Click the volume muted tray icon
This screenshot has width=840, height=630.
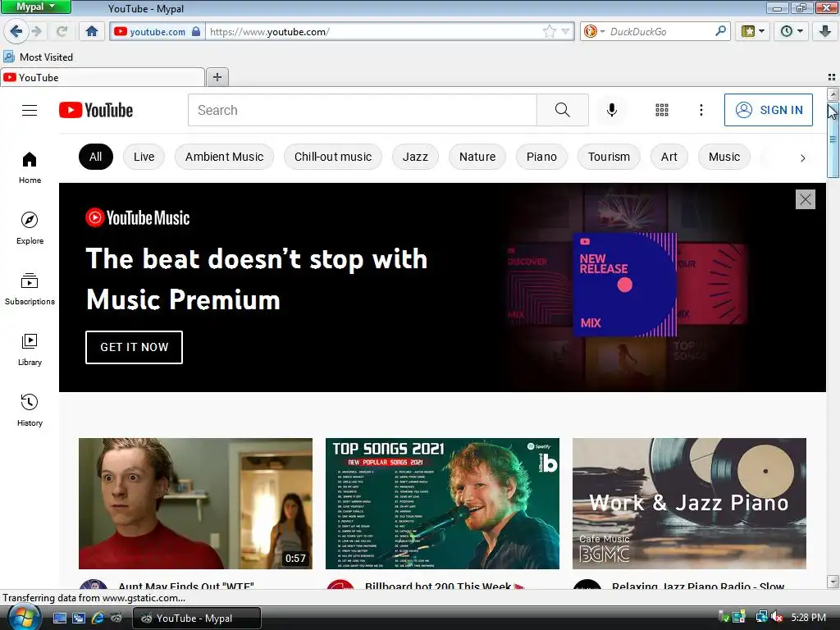[778, 617]
